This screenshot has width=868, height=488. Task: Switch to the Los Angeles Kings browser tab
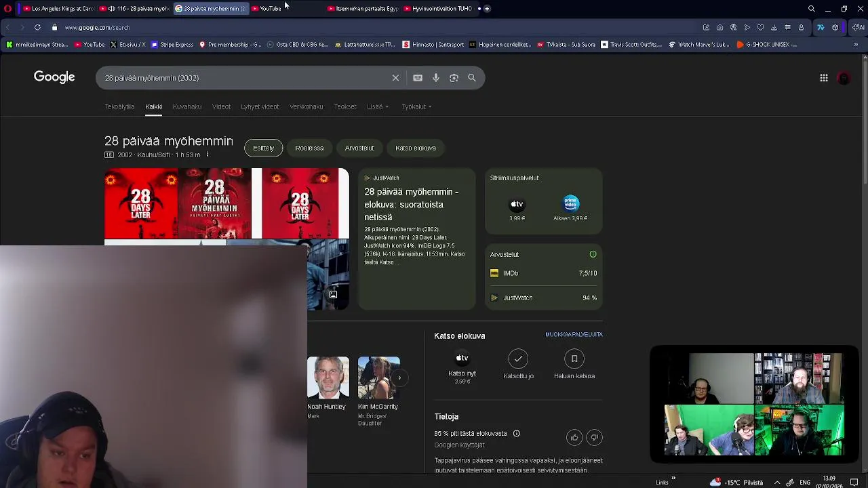pyautogui.click(x=58, y=9)
